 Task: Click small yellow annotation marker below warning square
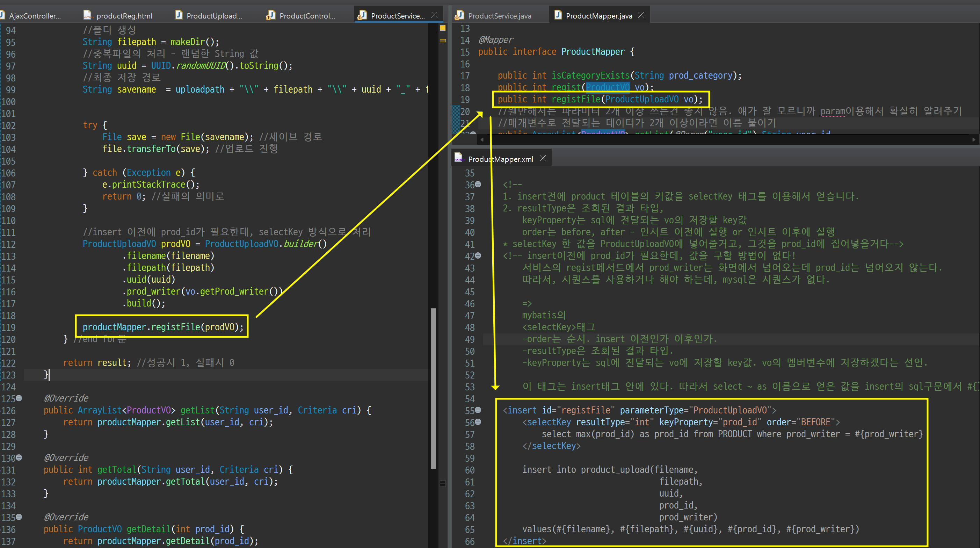[x=442, y=40]
